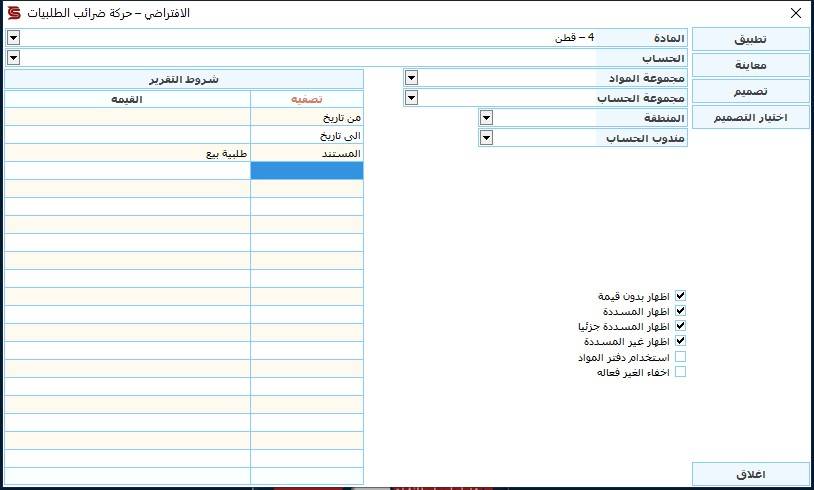Open the المادة dropdown arrow
This screenshot has height=490, width=814.
(13, 37)
